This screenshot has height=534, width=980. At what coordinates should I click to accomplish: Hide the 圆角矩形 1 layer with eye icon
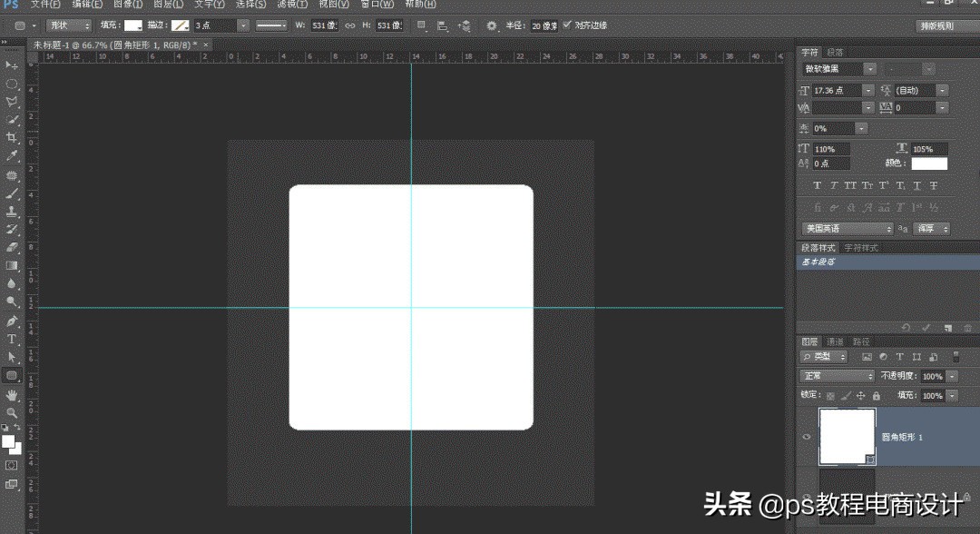(x=807, y=437)
